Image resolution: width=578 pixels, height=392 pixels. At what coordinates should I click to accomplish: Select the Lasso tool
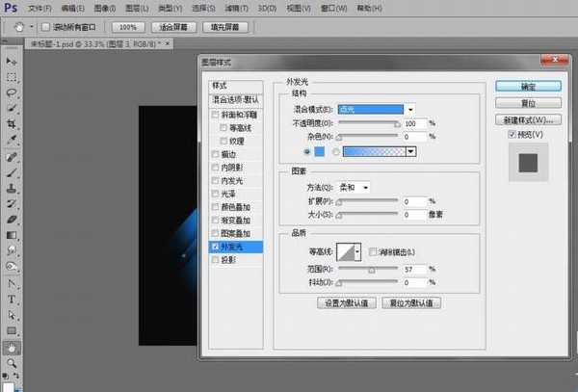pos(12,92)
